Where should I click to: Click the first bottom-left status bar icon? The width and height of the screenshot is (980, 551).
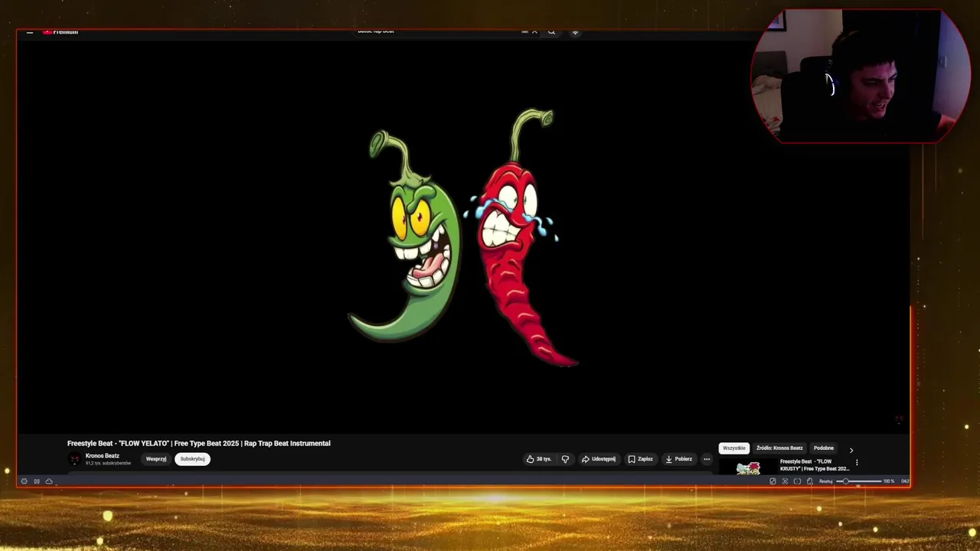24,481
